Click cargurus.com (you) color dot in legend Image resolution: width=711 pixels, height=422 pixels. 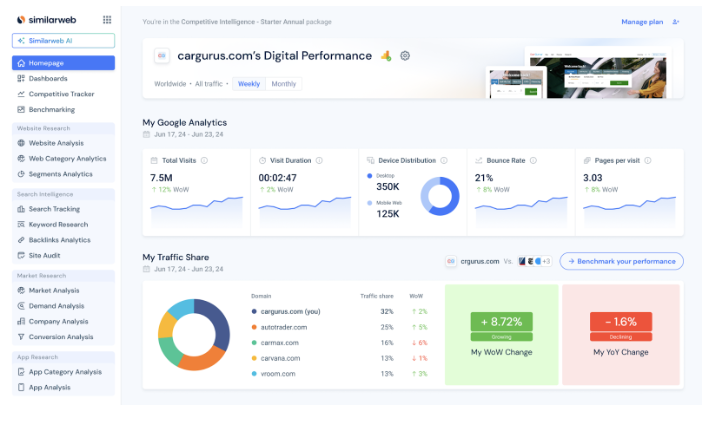click(254, 311)
